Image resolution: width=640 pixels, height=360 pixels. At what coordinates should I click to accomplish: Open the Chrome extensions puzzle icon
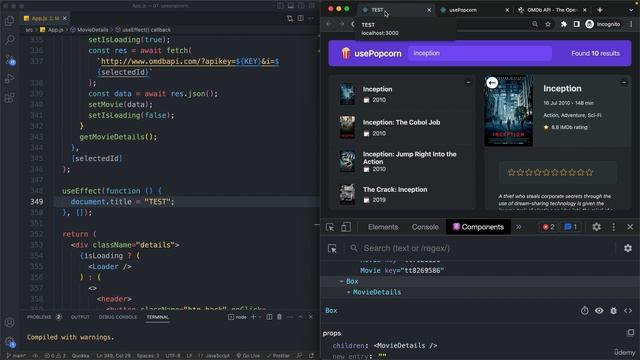click(564, 24)
